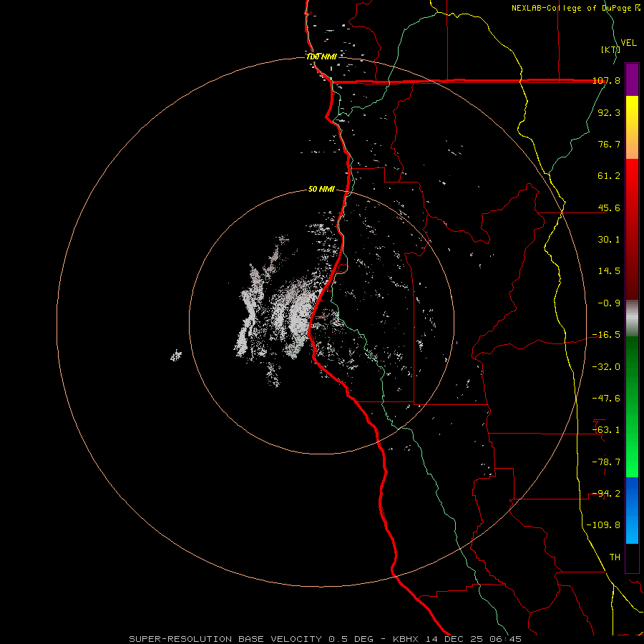
Task: Click the 30.1 scale value
Action: pos(609,240)
